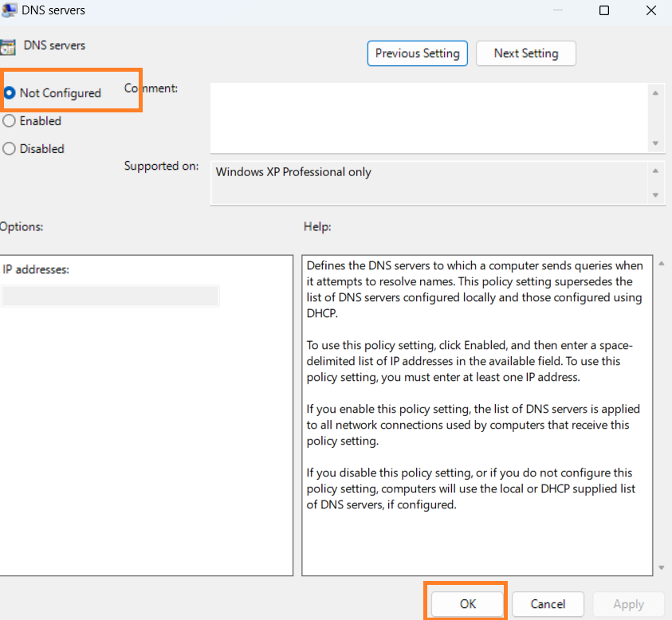This screenshot has height=620, width=672.
Task: Maximize the DNS servers window
Action: coord(604,11)
